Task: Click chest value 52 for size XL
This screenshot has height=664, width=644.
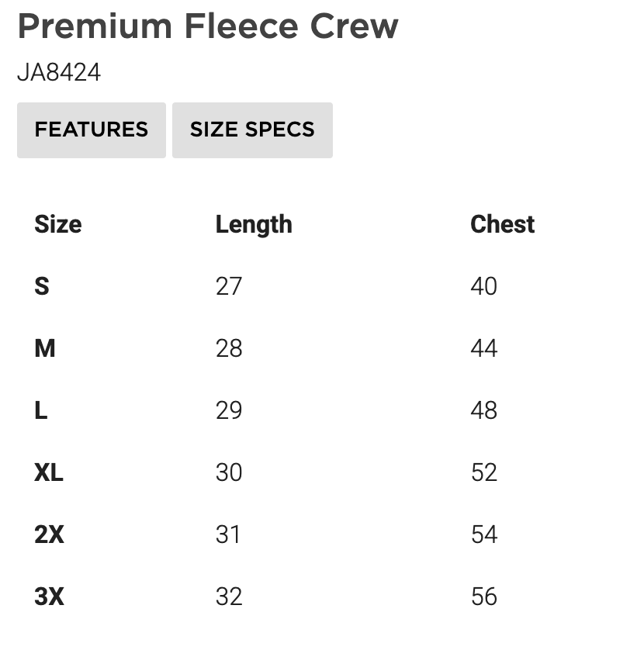Action: coord(483,472)
